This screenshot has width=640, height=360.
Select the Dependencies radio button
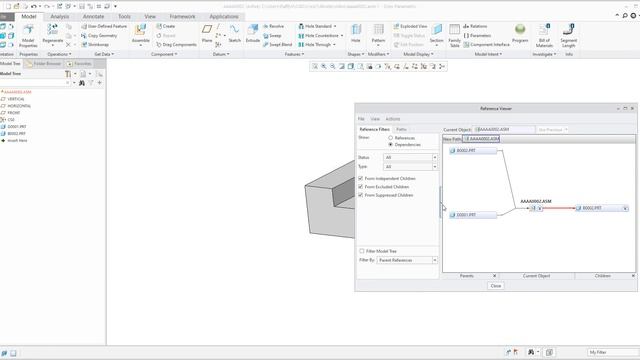tap(391, 144)
